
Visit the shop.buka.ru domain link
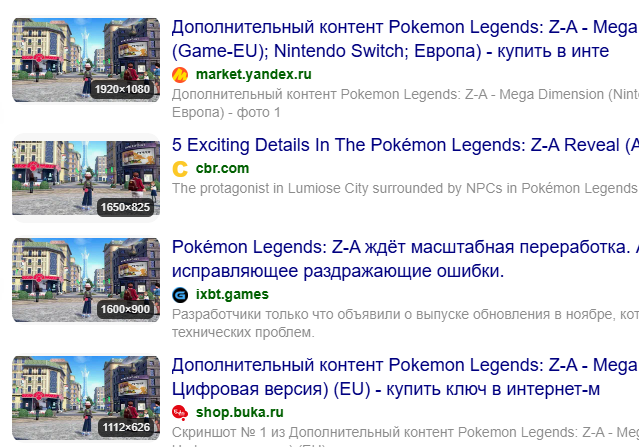point(240,412)
